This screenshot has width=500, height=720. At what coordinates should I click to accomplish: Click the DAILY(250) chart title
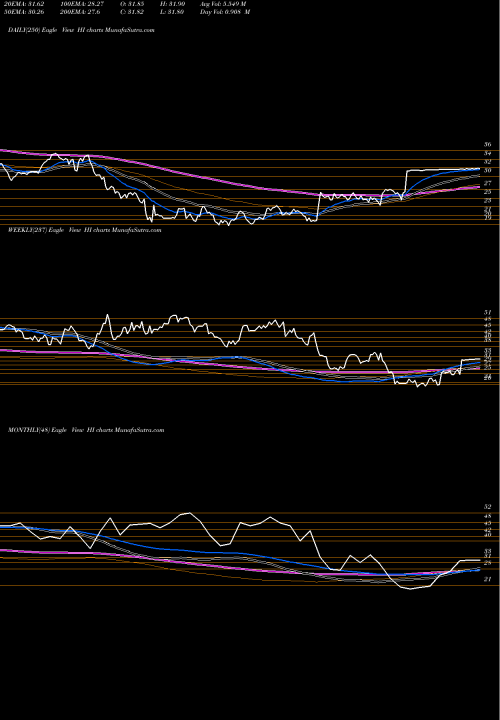tap(81, 30)
